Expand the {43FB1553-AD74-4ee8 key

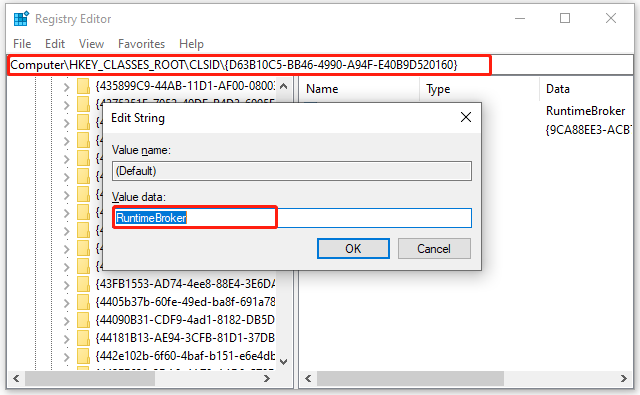[67, 284]
